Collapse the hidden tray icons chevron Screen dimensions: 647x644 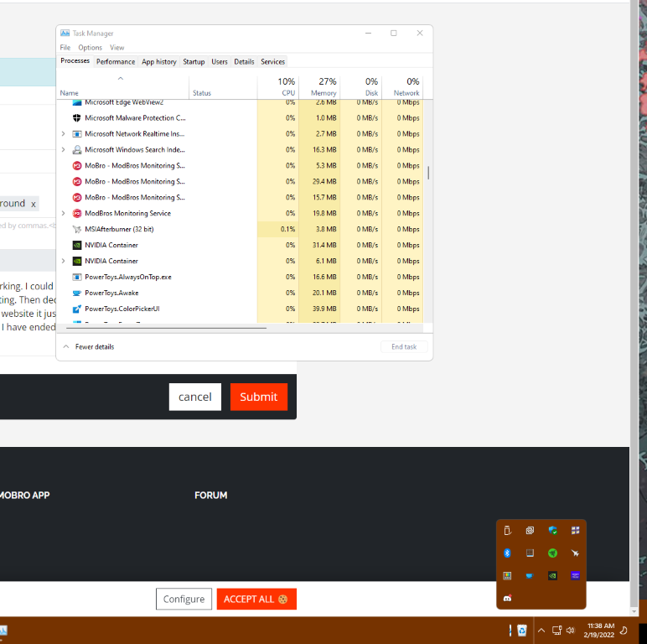(x=541, y=631)
